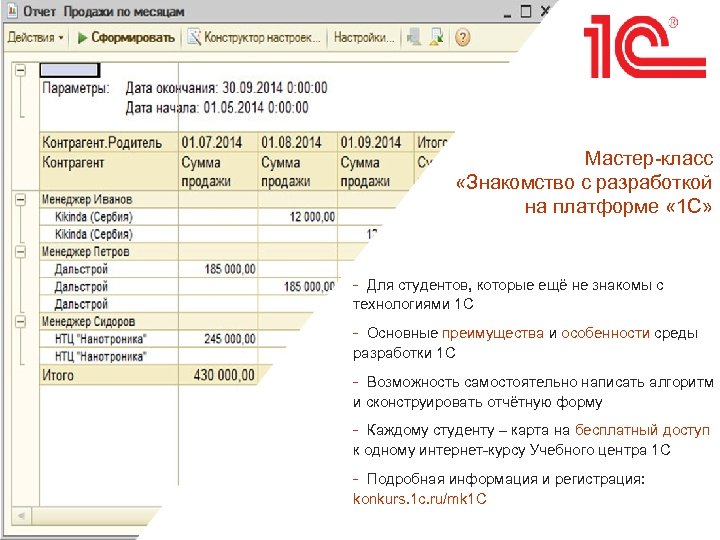Click the 12 000,00 cell value
720x540 pixels.
click(312, 217)
